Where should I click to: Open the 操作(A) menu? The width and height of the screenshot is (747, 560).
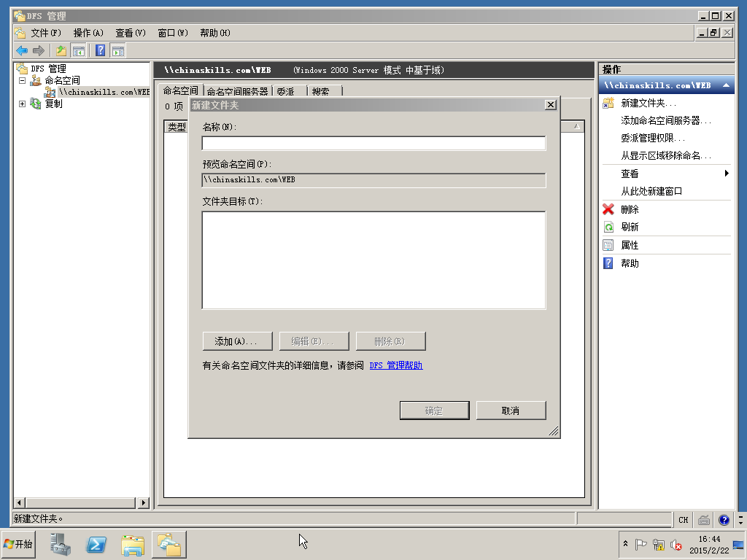tap(88, 33)
